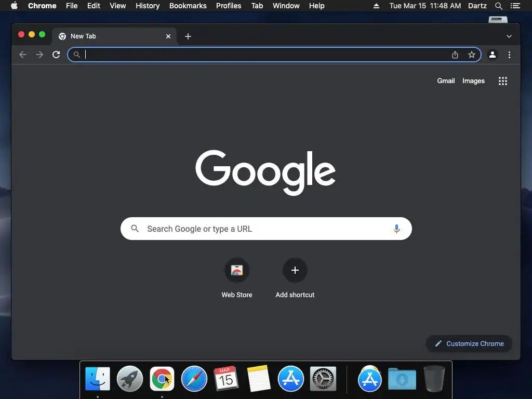Expand the tab search chevron
This screenshot has height=399, width=532.
tap(509, 36)
